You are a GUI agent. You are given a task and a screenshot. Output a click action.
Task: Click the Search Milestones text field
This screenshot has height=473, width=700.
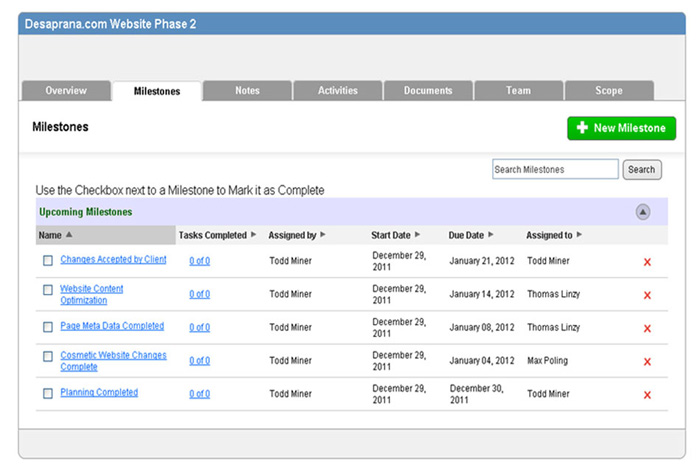coord(554,170)
